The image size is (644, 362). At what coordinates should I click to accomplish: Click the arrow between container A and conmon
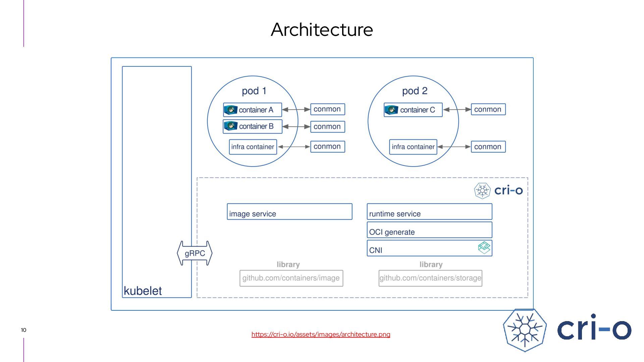pyautogui.click(x=296, y=109)
